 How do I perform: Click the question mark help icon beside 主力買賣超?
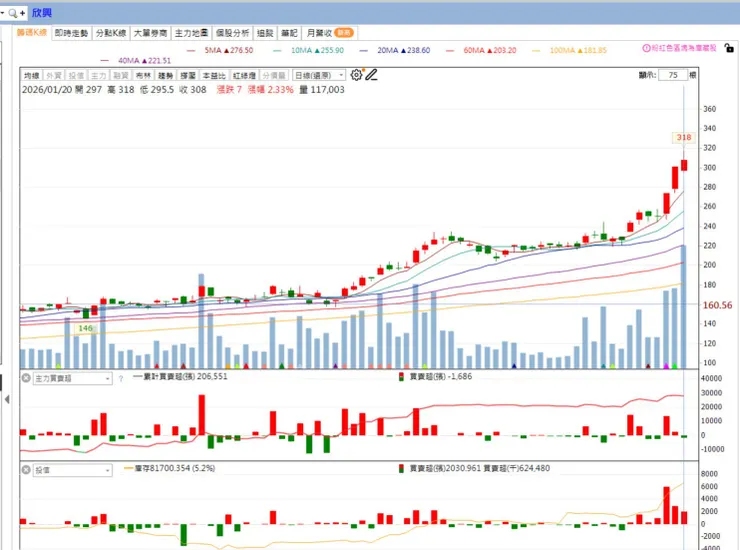tap(120, 379)
